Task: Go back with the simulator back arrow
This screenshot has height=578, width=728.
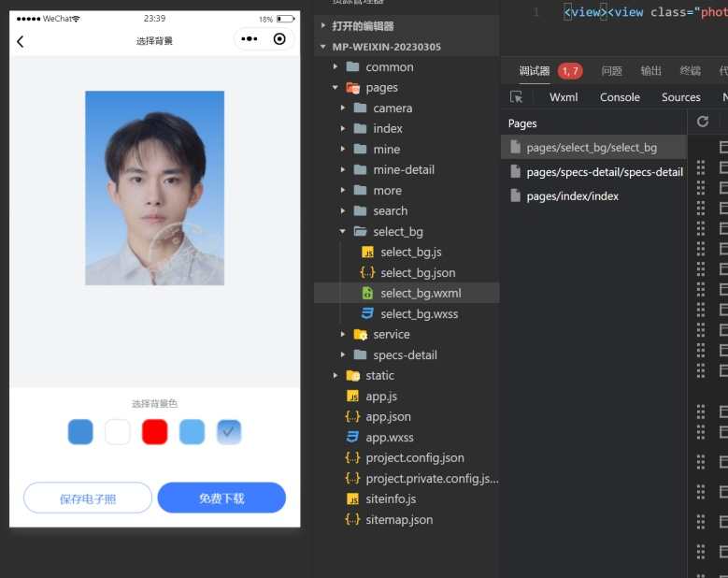Action: pyautogui.click(x=20, y=41)
